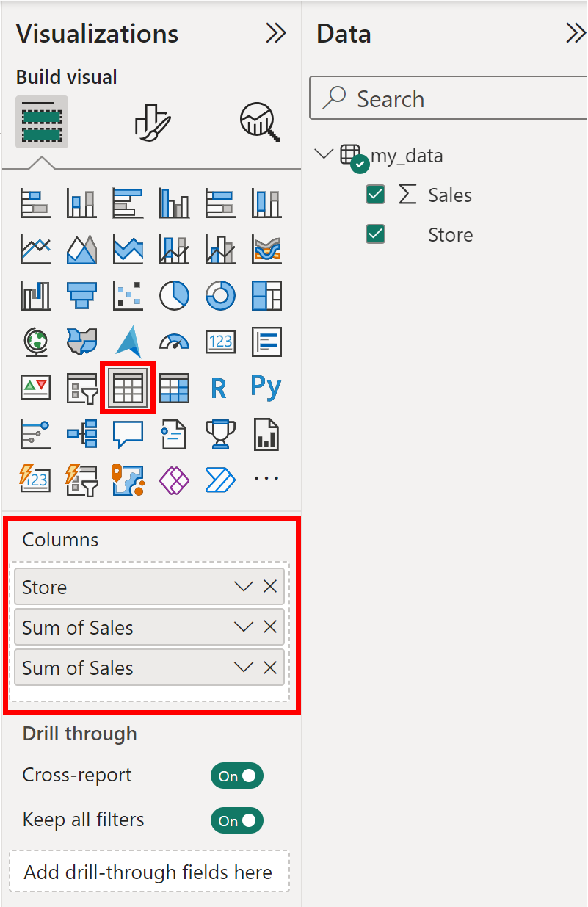Insert a Funnel chart visual
This screenshot has height=907, width=588.
click(x=81, y=295)
